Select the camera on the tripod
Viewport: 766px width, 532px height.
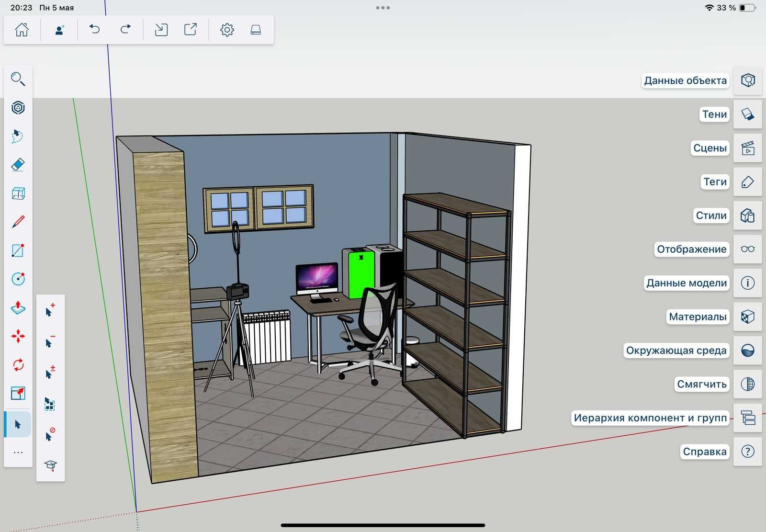pyautogui.click(x=237, y=291)
